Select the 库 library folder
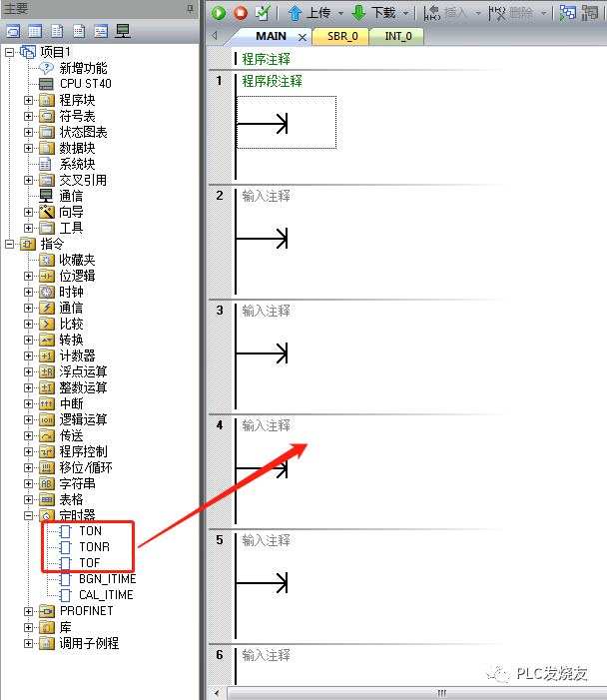Image resolution: width=607 pixels, height=700 pixels. tap(65, 627)
